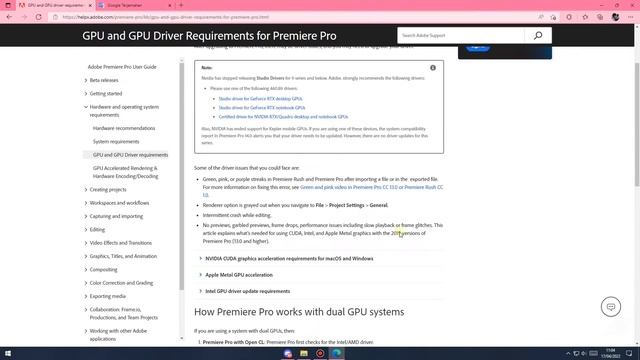
Task: Open System requirements in sidebar
Action: (116, 142)
